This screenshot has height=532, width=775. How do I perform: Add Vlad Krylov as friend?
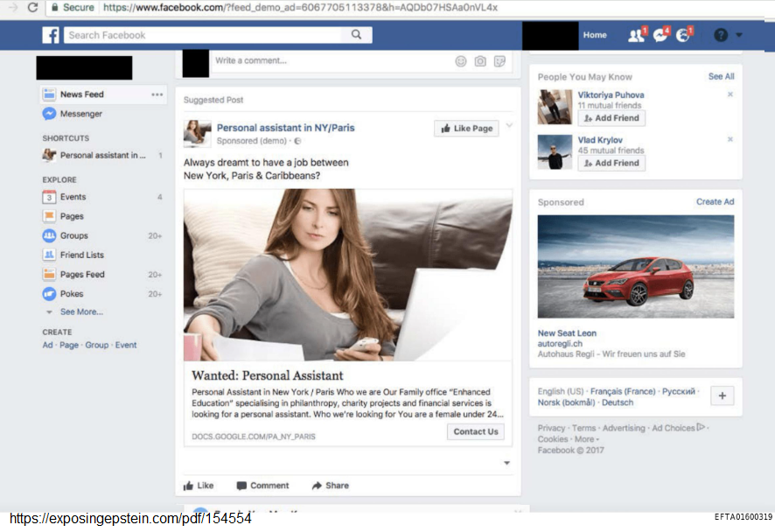pyautogui.click(x=611, y=163)
